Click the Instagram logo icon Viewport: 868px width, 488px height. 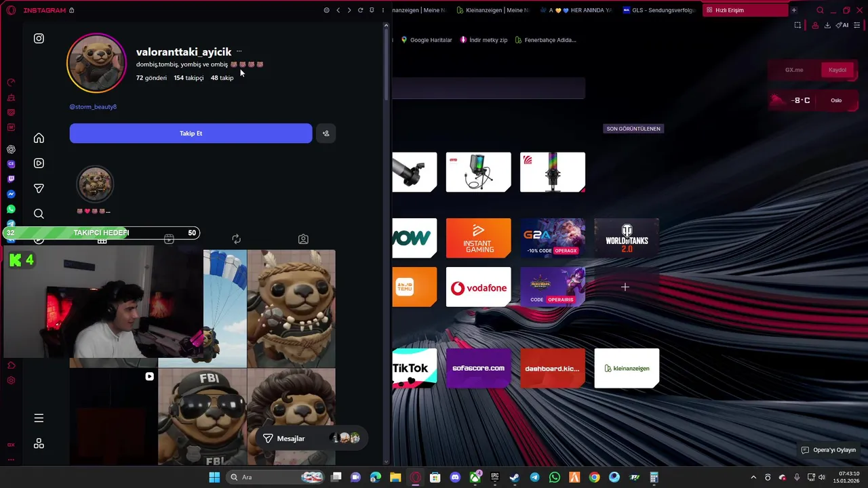pyautogui.click(x=39, y=39)
